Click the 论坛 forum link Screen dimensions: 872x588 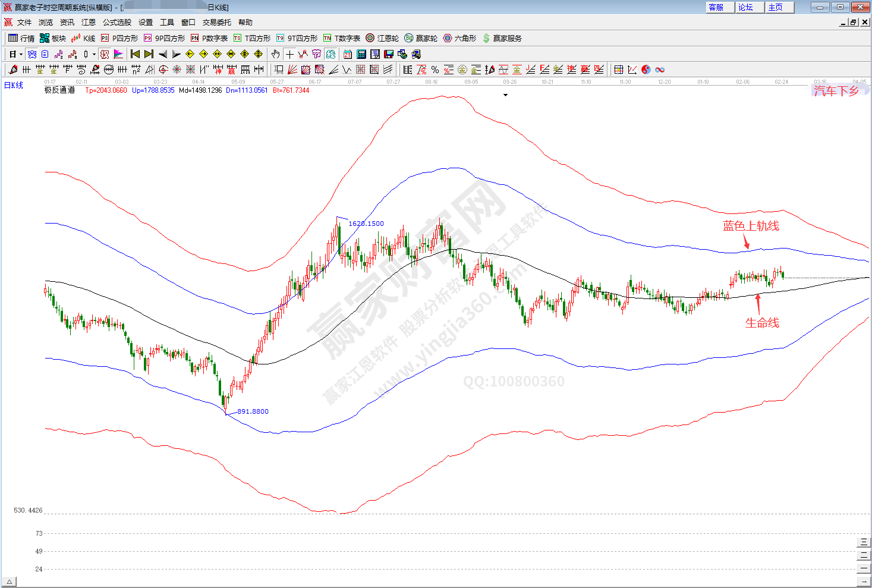pyautogui.click(x=746, y=7)
